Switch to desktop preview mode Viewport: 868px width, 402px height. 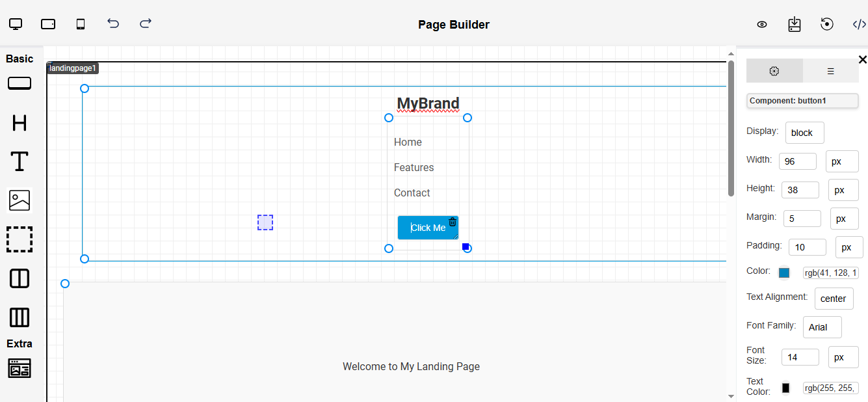click(16, 24)
